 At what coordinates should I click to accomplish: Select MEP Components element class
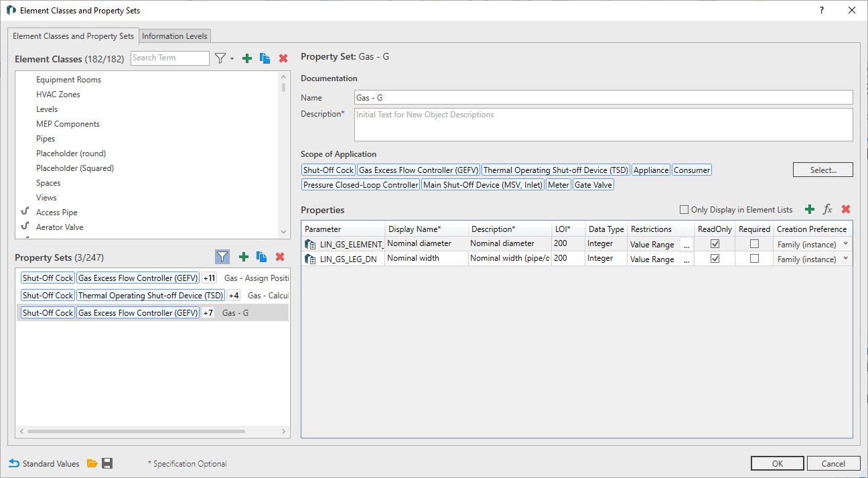click(x=68, y=124)
